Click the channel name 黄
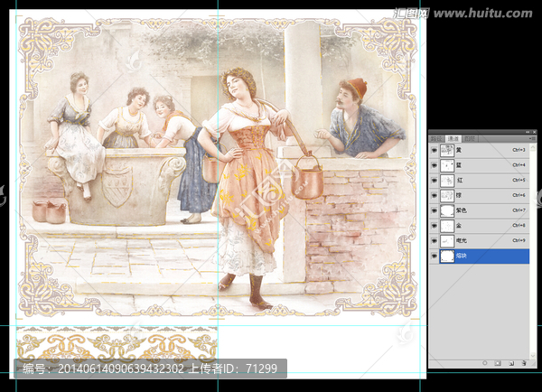Screen dimensions: 542x392 point(459,150)
